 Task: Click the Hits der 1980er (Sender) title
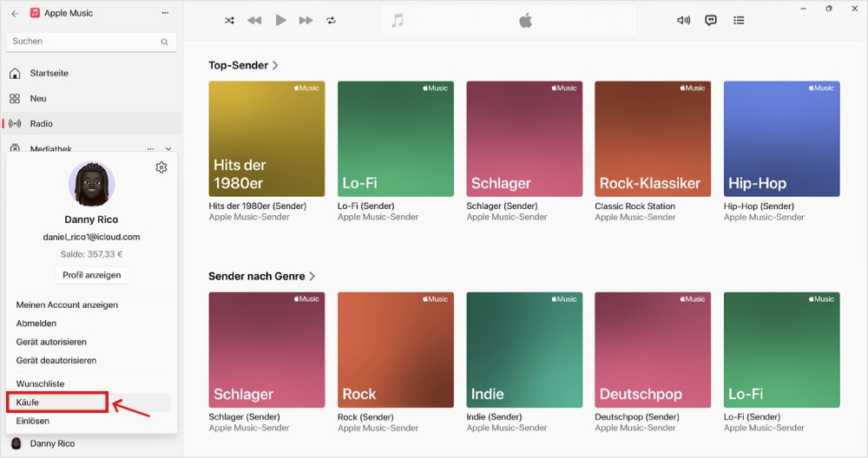(258, 206)
